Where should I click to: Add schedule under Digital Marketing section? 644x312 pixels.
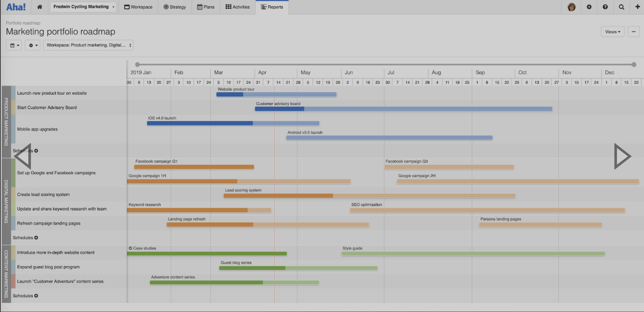point(36,238)
